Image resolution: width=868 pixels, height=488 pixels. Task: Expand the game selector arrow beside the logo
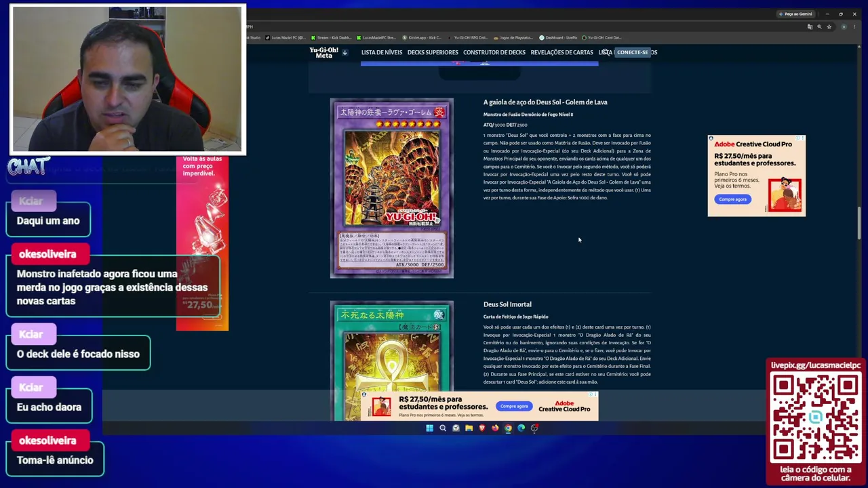(344, 52)
